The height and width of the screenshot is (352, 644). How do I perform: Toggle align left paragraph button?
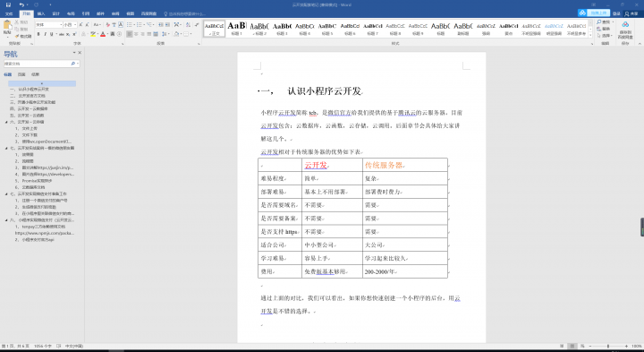[130, 34]
